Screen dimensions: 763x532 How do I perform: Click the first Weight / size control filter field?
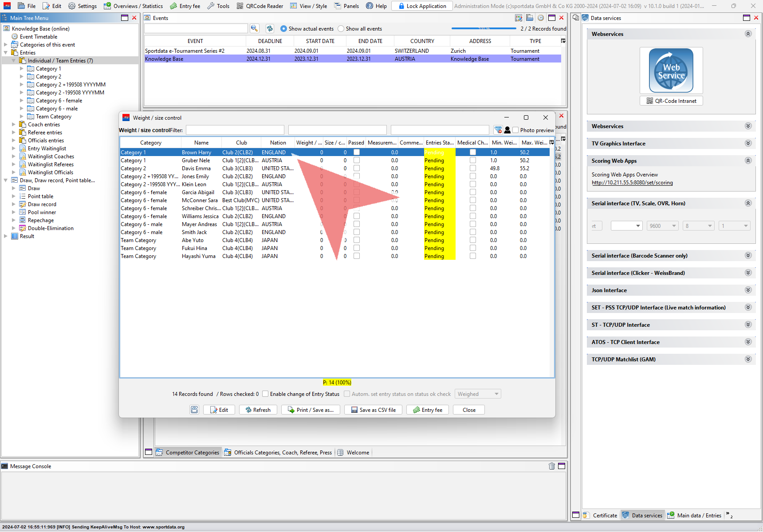(235, 130)
